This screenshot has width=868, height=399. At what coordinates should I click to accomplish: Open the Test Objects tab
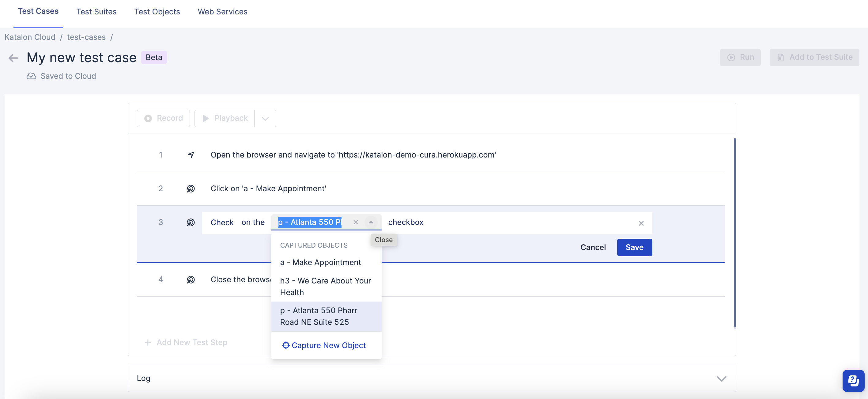157,12
